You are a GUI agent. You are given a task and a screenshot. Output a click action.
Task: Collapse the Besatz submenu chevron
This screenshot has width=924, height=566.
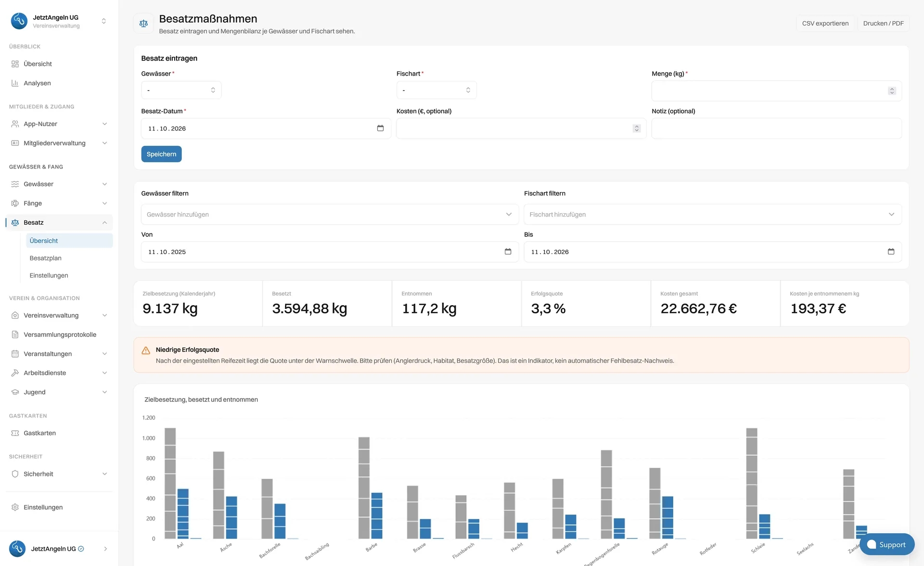[104, 223]
